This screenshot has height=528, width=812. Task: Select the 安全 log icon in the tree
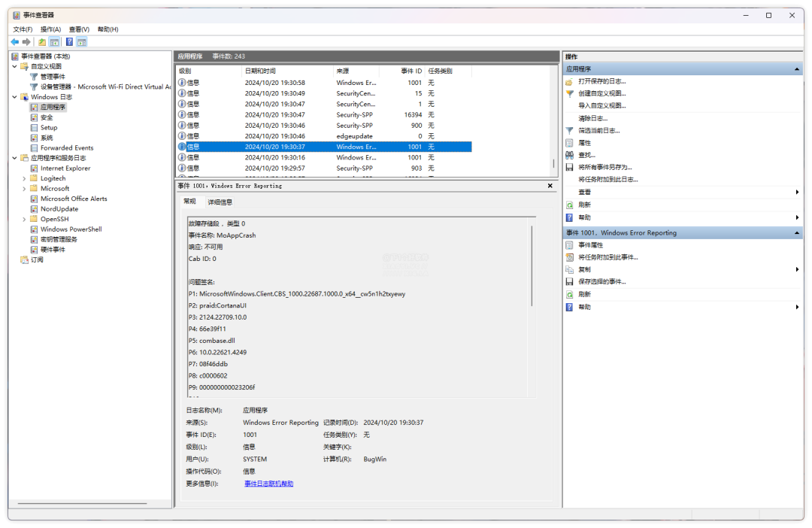(x=34, y=117)
